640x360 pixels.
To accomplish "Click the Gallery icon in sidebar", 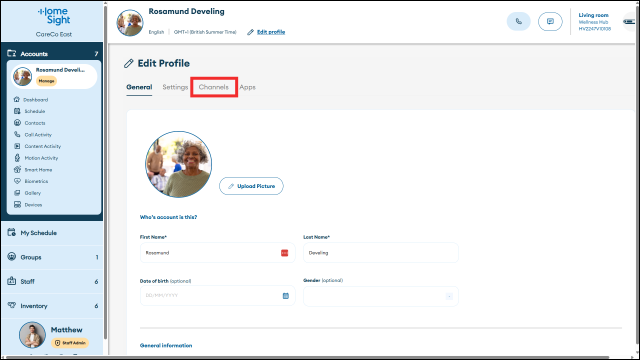I will 17,193.
